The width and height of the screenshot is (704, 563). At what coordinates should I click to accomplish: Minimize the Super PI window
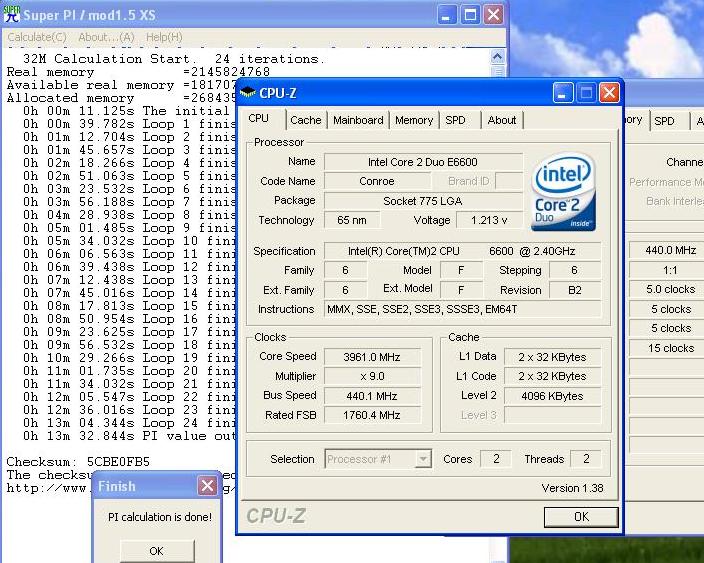pyautogui.click(x=447, y=15)
